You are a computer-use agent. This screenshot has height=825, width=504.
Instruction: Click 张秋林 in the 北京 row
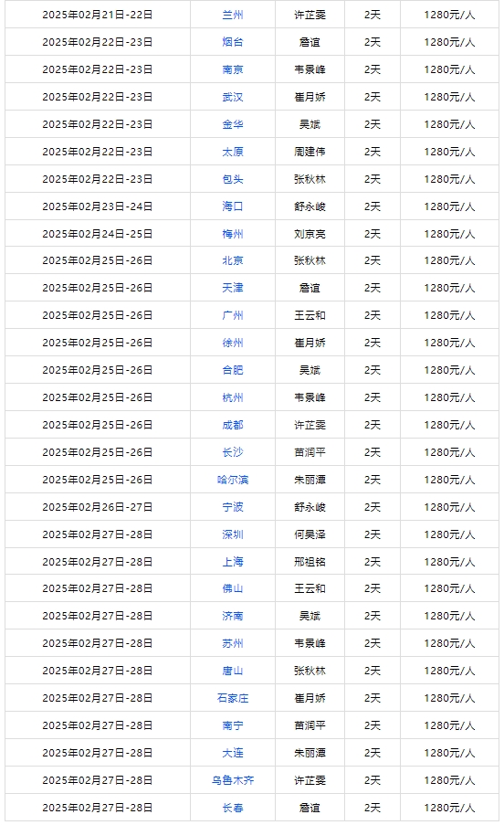click(x=310, y=260)
